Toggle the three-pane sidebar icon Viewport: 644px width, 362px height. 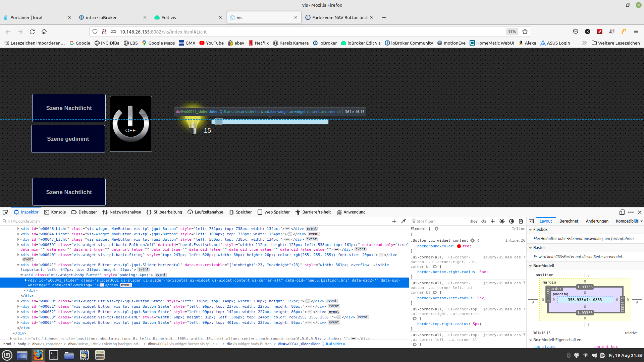coord(531,221)
